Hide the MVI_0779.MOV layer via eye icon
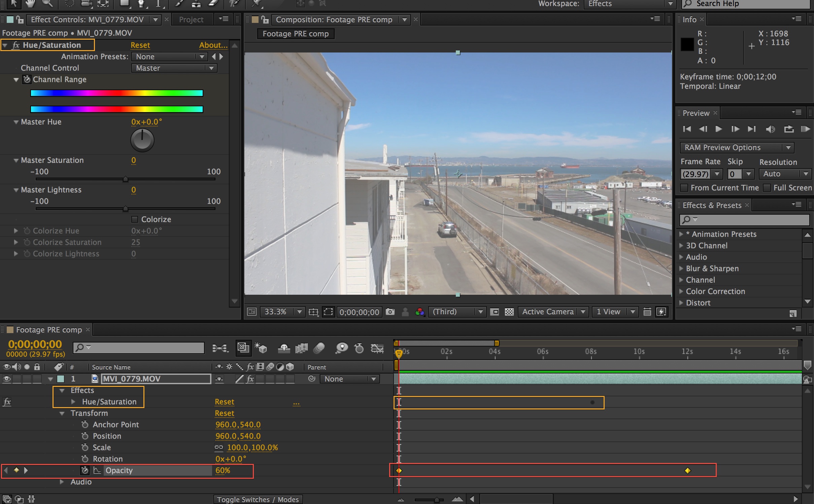The height and width of the screenshot is (504, 814). 6,379
